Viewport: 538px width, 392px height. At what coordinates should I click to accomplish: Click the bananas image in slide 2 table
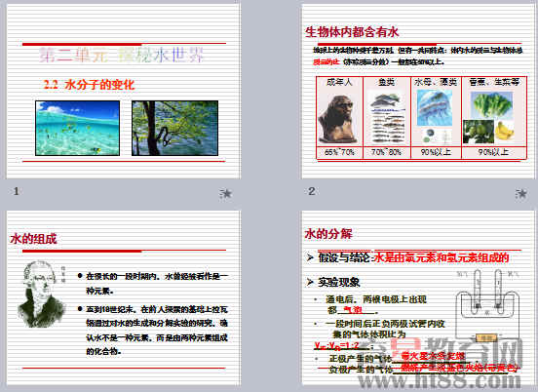click(505, 131)
